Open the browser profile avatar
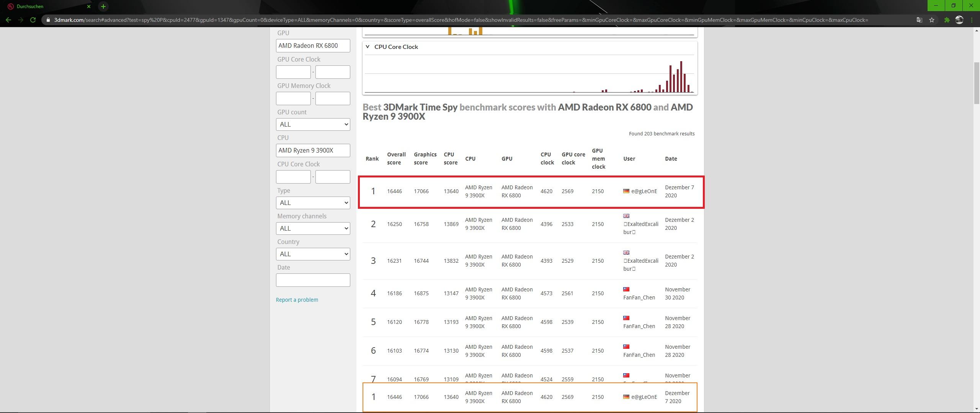This screenshot has width=980, height=413. click(959, 20)
